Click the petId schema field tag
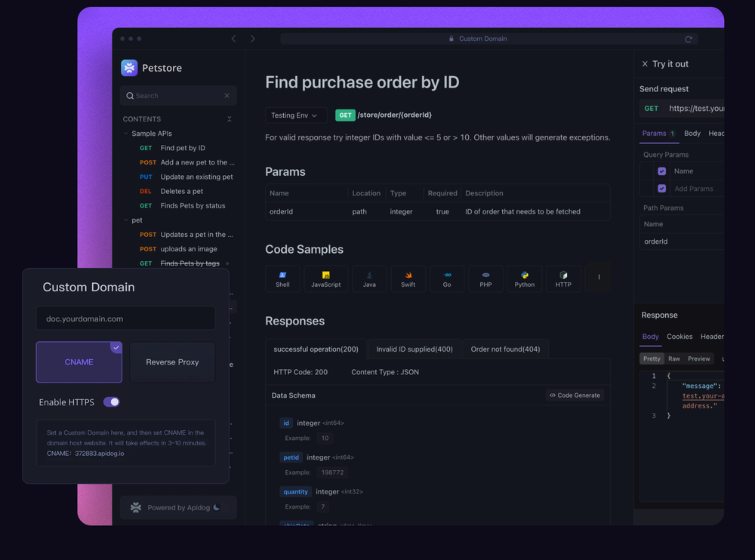The width and height of the screenshot is (755, 560). point(291,457)
